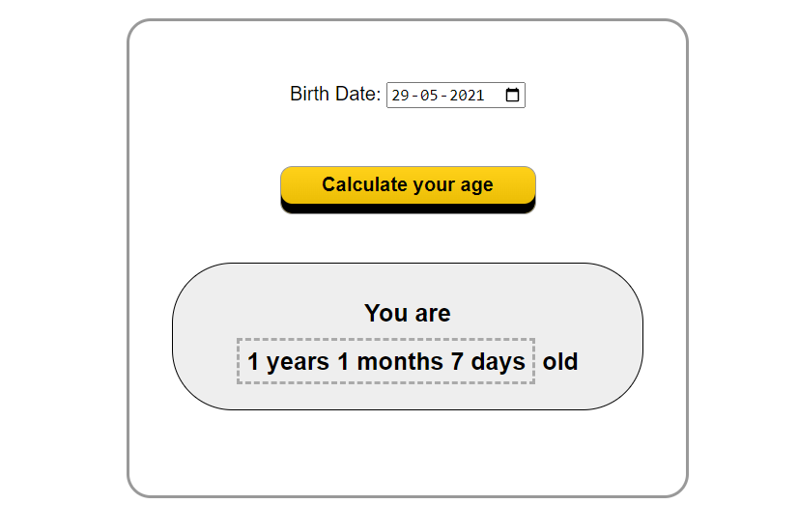Click the gray result panel right of "old"
This screenshot has width=798, height=532.
tap(609, 362)
